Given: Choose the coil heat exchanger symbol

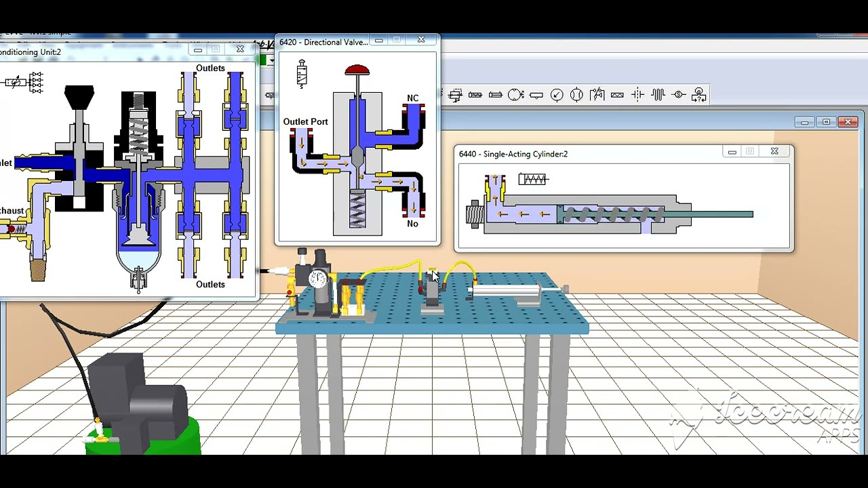Looking at the screenshot, I should pos(658,95).
